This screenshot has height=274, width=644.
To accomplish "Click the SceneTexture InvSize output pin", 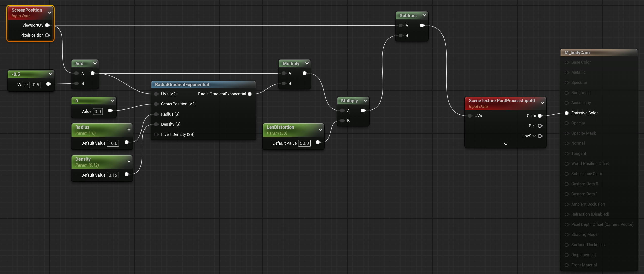I will click(540, 136).
